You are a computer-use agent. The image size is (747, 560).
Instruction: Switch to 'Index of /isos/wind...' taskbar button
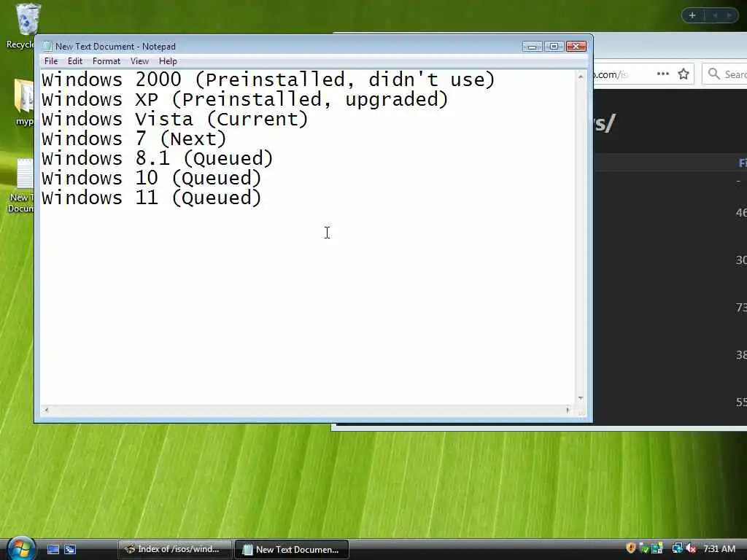pos(175,549)
